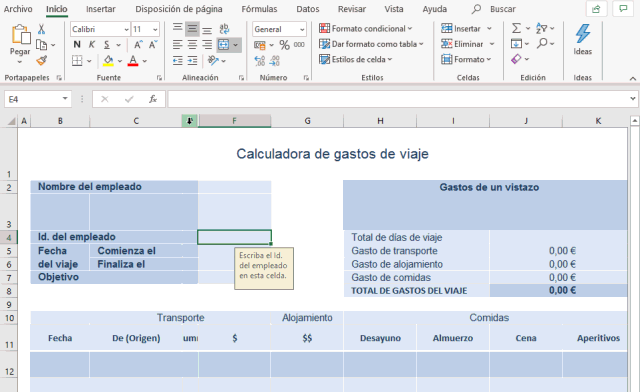This screenshot has width=640, height=392.
Task: Open the fill color dropdown arrow
Action: pyautogui.click(x=120, y=61)
